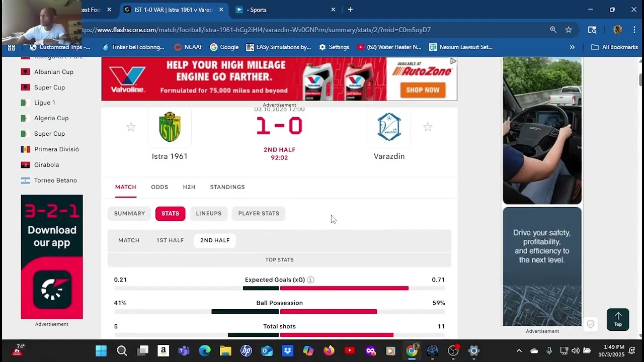Show hidden system tray icons

(x=519, y=351)
